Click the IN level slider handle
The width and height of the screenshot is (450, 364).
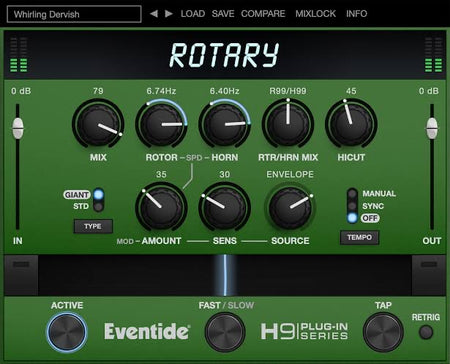(18, 128)
